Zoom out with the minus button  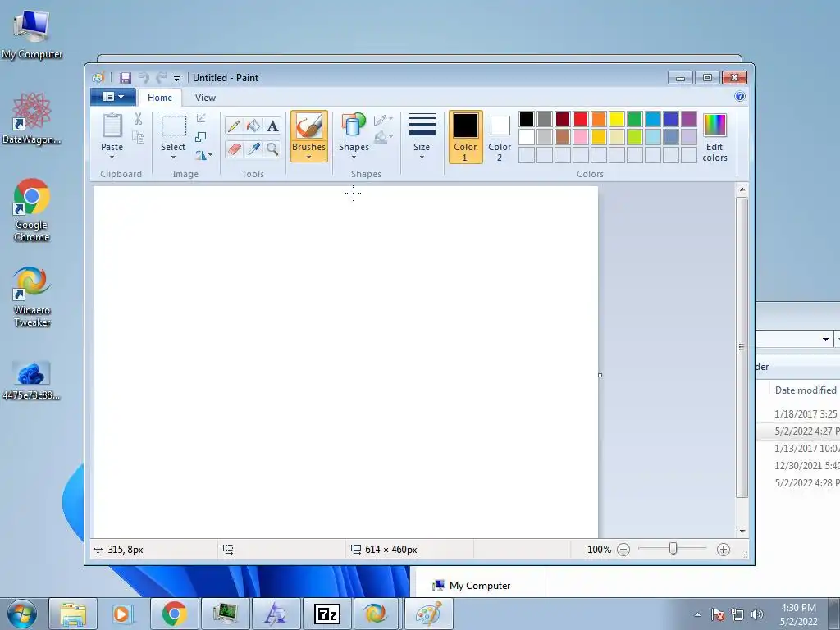pos(623,550)
